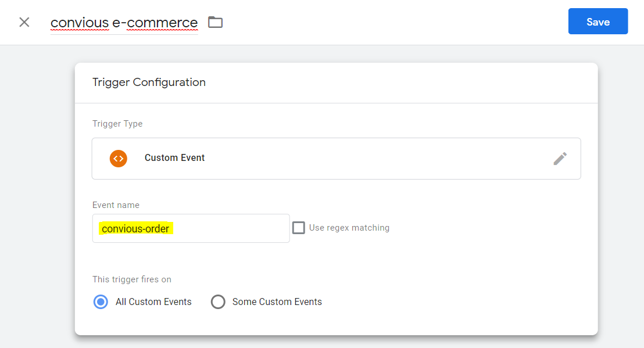Click the "Some Custom Events" label text
This screenshot has width=644, height=348.
point(277,302)
